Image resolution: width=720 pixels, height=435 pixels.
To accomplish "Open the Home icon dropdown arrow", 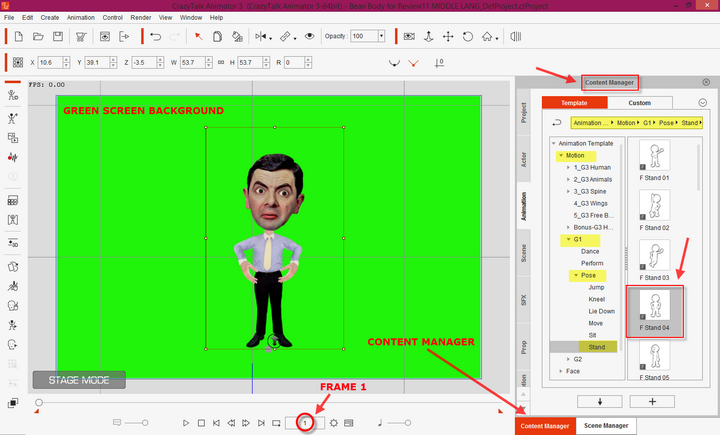I will point(497,39).
